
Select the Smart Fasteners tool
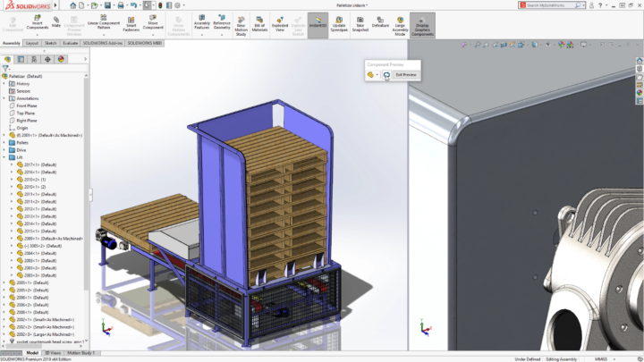click(x=131, y=22)
